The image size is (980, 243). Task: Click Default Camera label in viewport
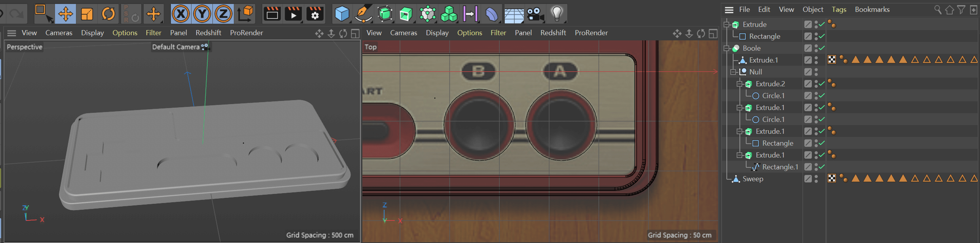[176, 47]
